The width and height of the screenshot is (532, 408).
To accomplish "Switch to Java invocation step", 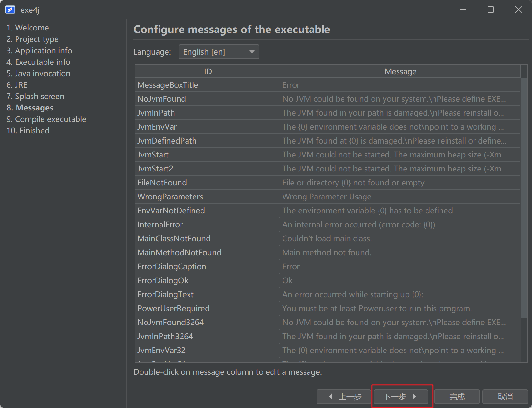I will [38, 73].
